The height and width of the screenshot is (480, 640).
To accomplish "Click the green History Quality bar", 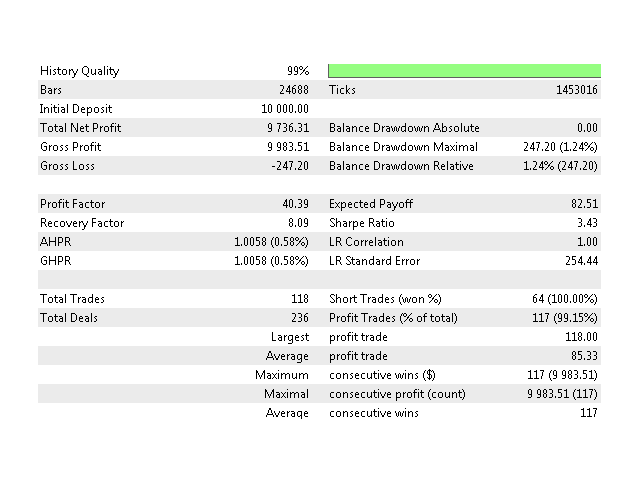I will pos(464,71).
